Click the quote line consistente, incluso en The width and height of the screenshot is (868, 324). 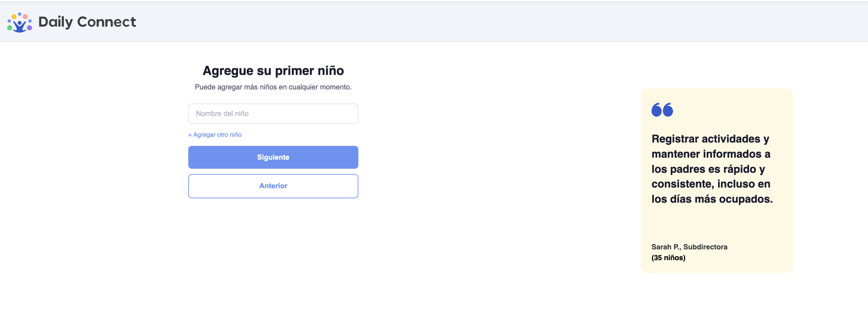(x=711, y=184)
